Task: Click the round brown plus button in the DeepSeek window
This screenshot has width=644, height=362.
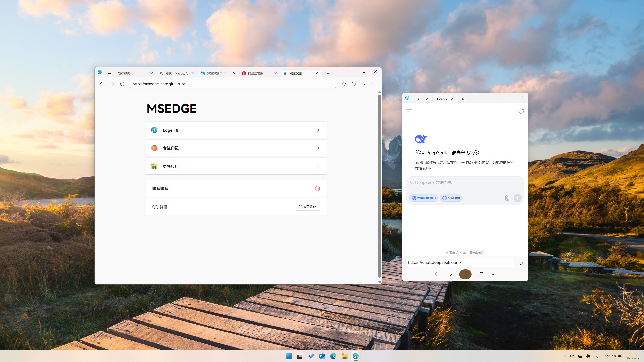Action: [x=465, y=274]
